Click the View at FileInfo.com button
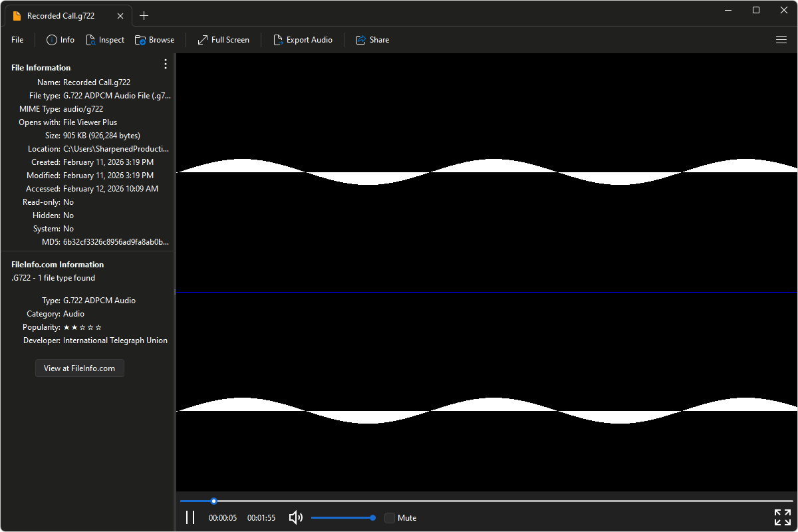 (80, 368)
